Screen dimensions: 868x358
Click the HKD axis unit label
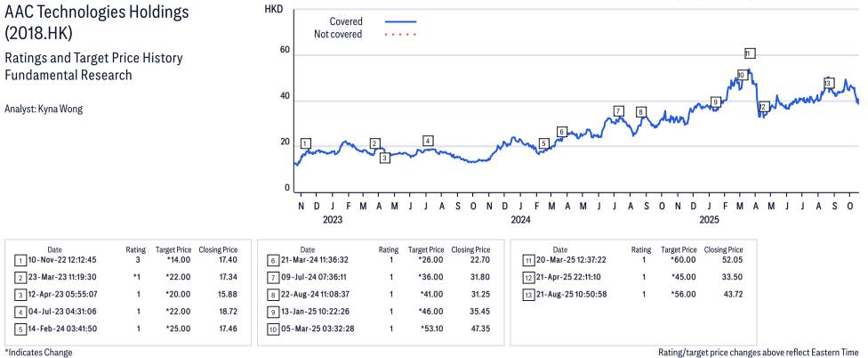click(x=276, y=8)
